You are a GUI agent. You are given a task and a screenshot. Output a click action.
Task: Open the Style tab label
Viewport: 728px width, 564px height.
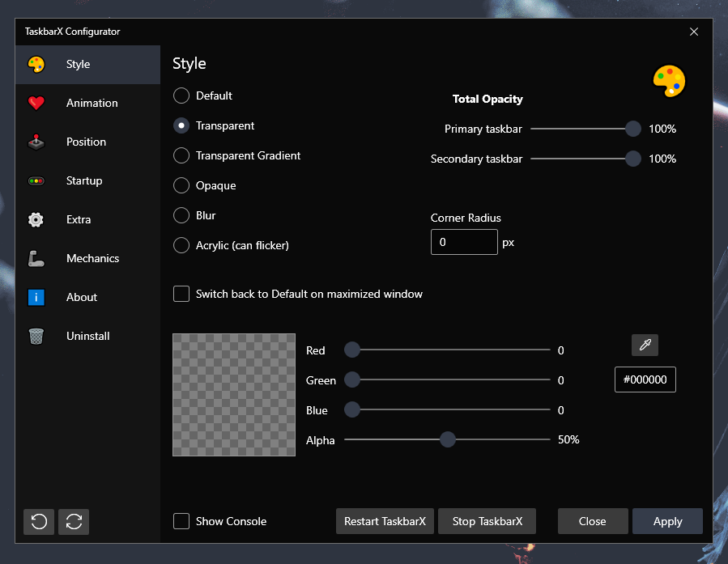pos(78,64)
